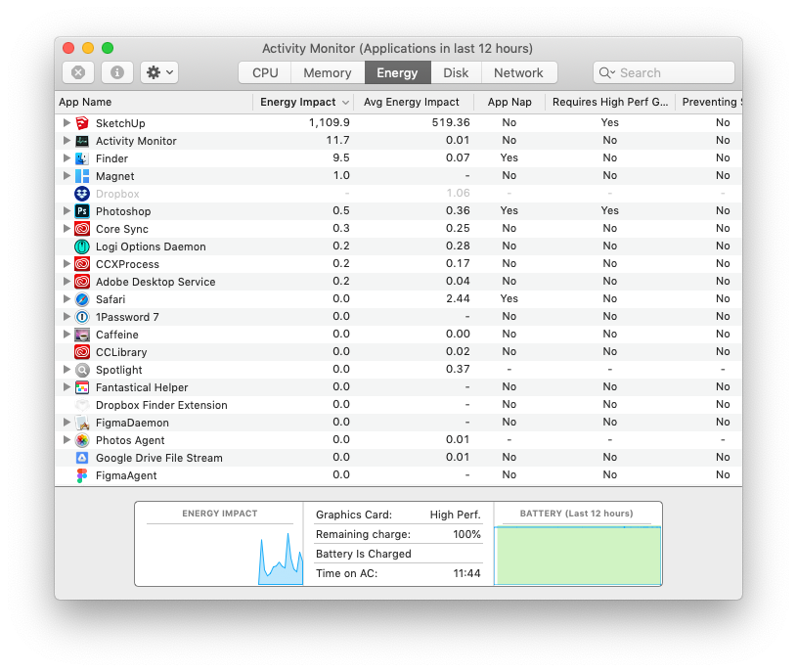Expand the Safari disclosure triangle

(66, 299)
